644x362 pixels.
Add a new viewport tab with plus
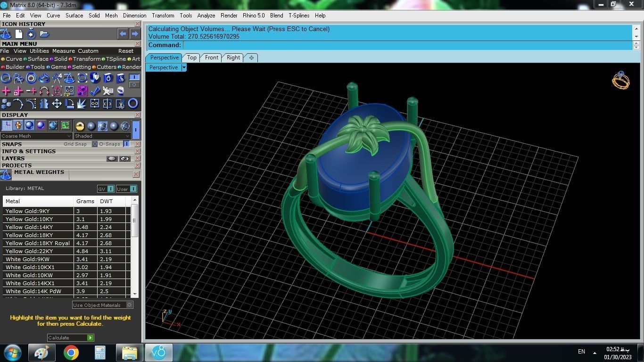point(251,58)
